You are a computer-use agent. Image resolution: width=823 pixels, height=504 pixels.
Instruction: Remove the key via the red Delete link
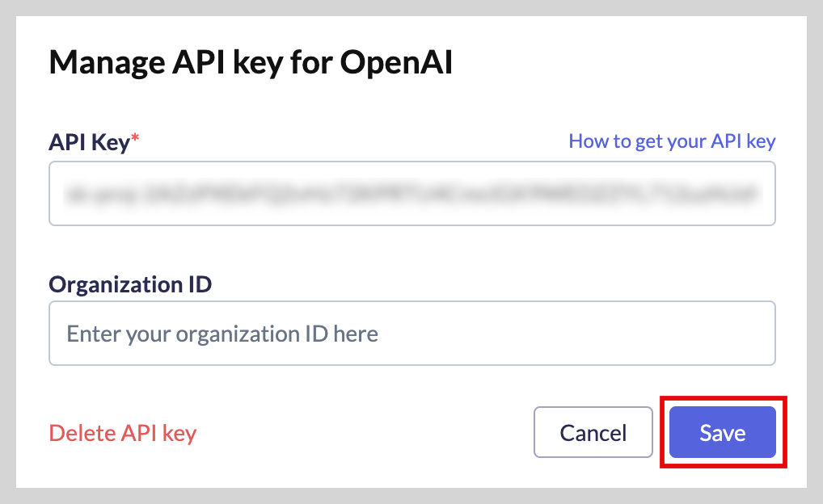[x=123, y=433]
